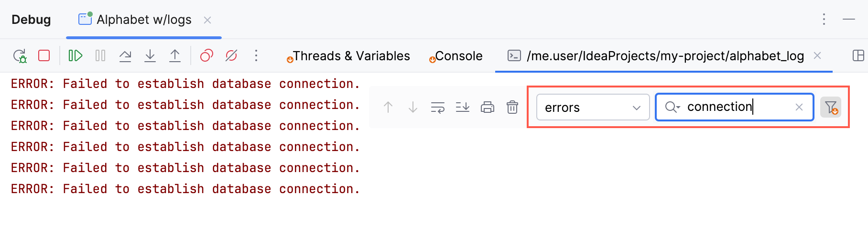Toggle soft-wrap for log output
This screenshot has width=868, height=239.
click(x=438, y=108)
